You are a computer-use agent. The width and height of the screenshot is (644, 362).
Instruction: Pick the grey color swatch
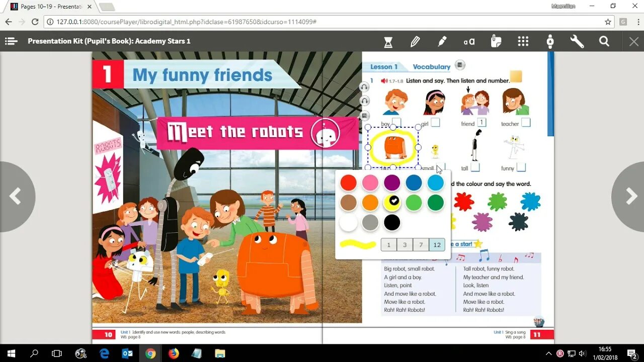(370, 223)
